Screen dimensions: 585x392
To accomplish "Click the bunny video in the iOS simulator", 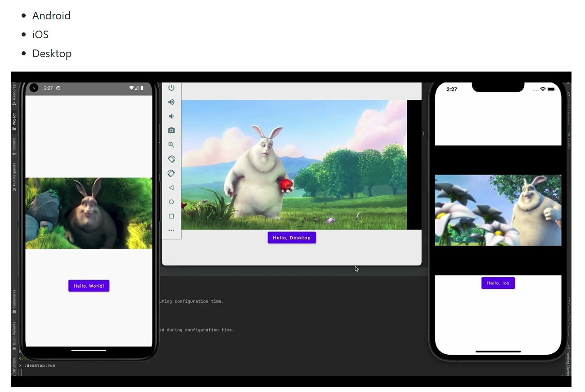I will point(498,210).
